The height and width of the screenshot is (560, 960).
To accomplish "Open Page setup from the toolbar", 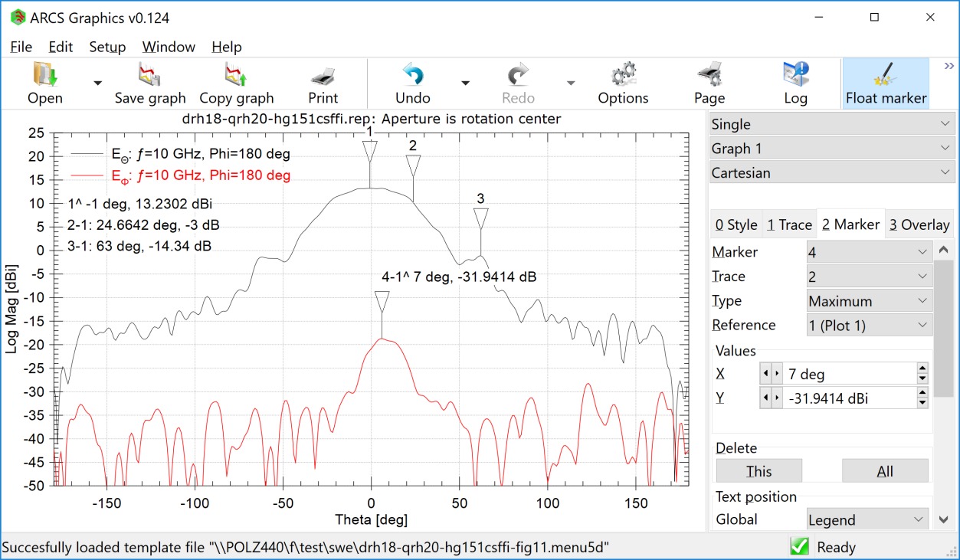I will 709,76.
